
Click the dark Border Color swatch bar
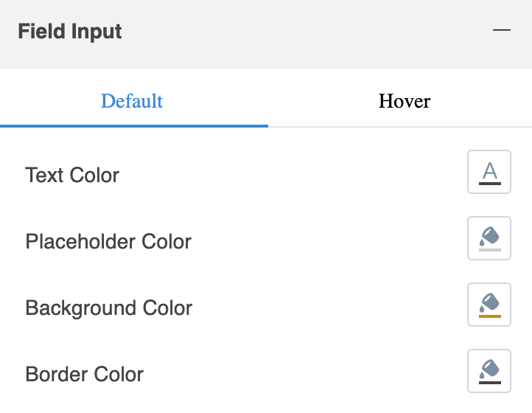(x=489, y=382)
